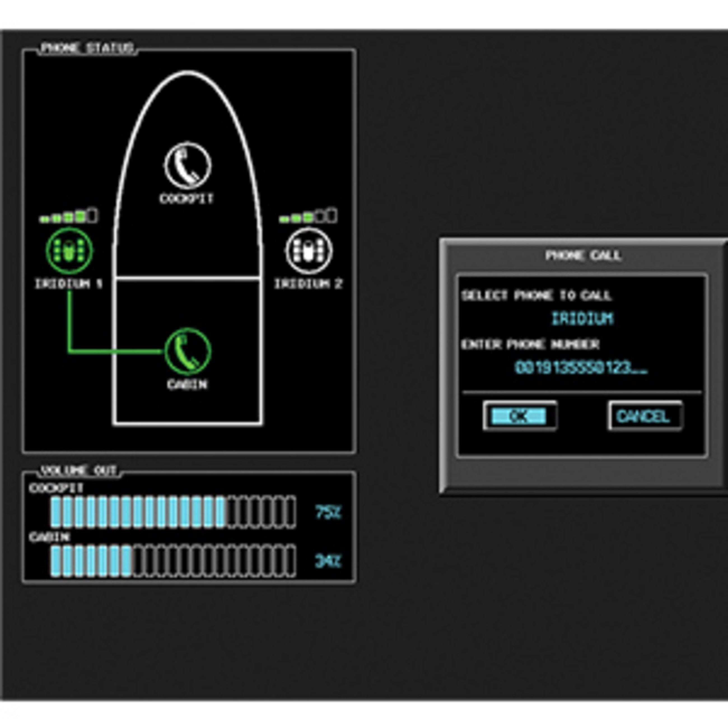Viewport: 728px width, 728px height.
Task: Adjust the Cabin volume bar
Action: pyautogui.click(x=173, y=561)
